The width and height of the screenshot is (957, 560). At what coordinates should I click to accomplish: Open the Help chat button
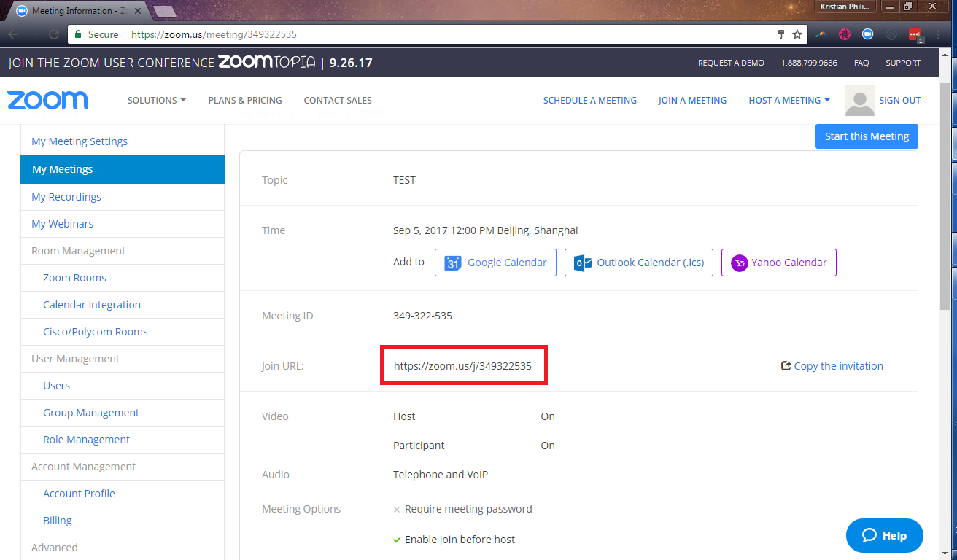(x=885, y=536)
